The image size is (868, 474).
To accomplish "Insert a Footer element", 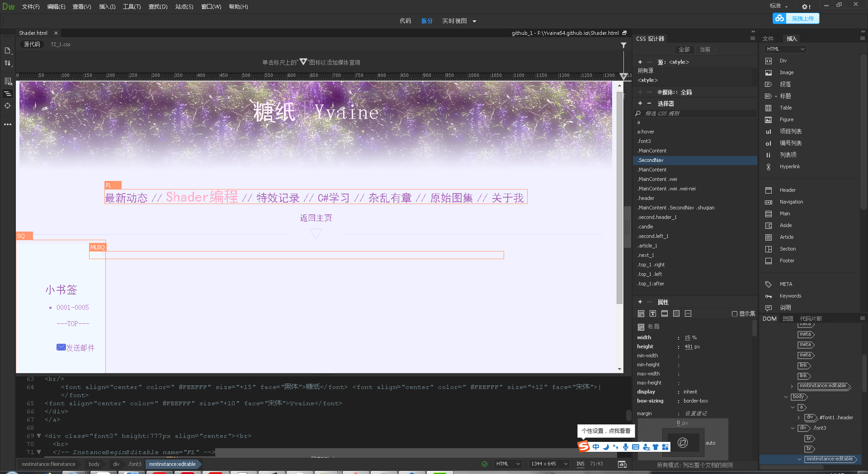I will point(787,261).
